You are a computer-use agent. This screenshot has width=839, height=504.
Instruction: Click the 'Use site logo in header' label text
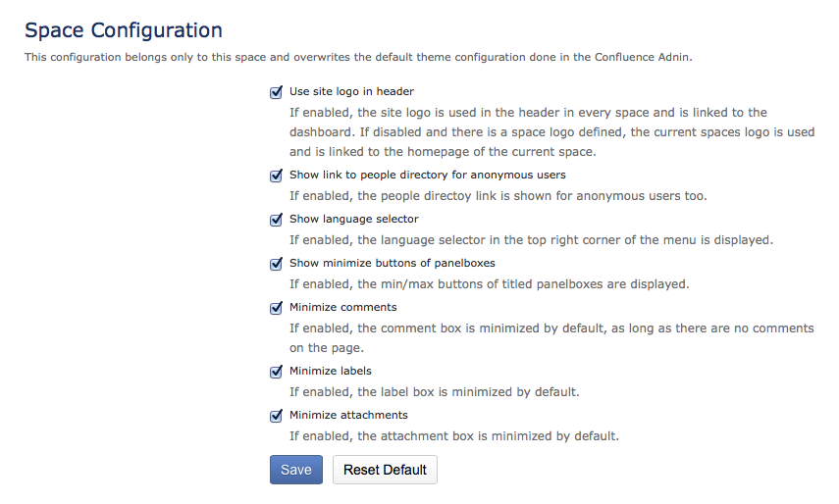pyautogui.click(x=351, y=92)
